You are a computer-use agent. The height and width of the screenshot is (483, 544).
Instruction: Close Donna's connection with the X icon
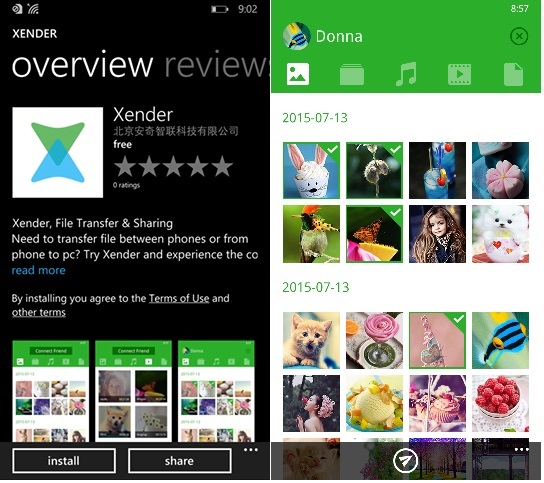click(x=519, y=36)
